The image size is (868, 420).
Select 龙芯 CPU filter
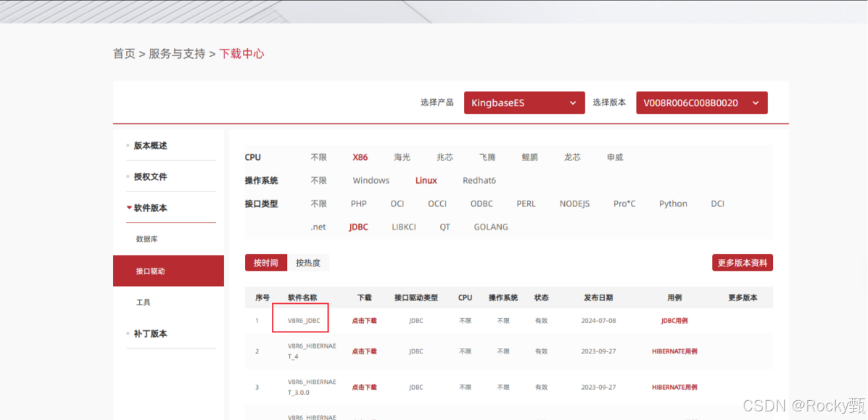click(x=572, y=157)
